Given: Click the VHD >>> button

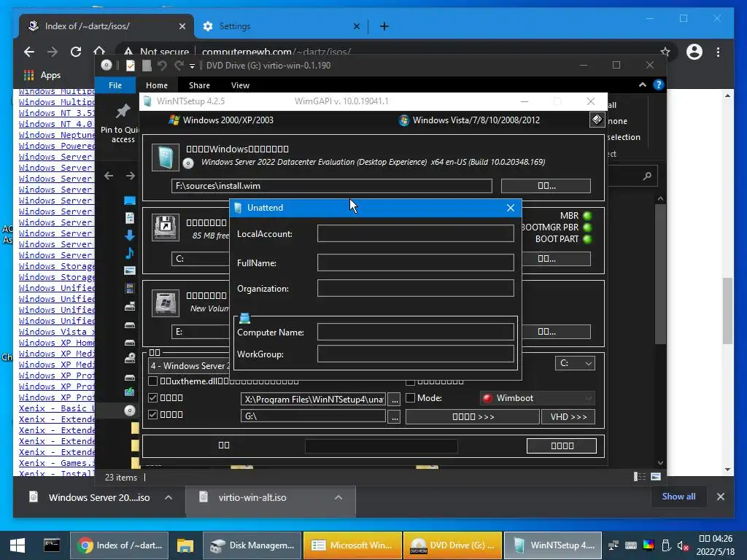Looking at the screenshot, I should 568,416.
